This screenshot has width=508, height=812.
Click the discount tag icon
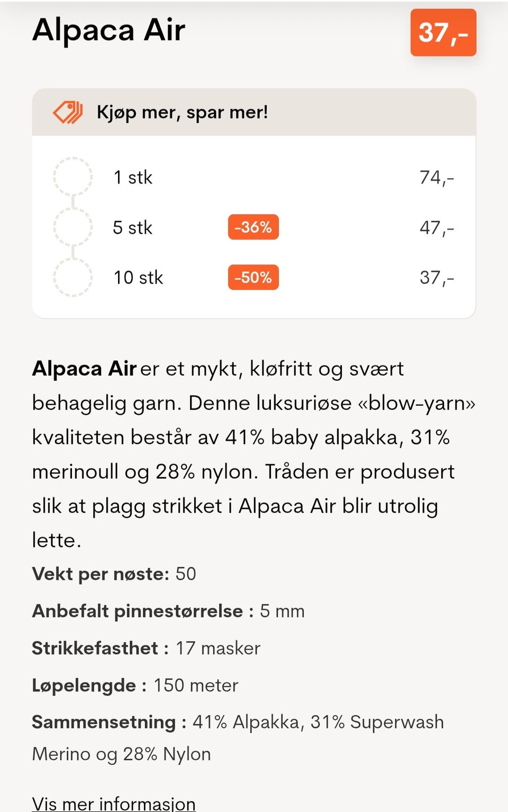point(68,112)
